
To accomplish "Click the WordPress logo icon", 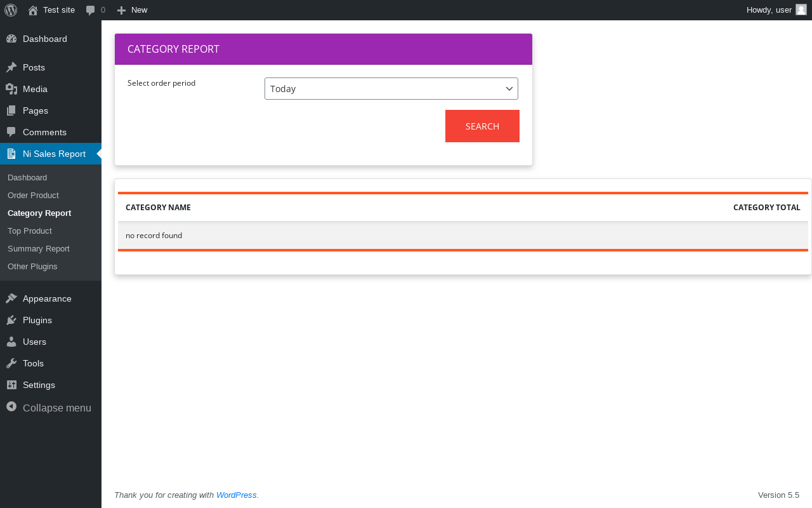I will 11,10.
